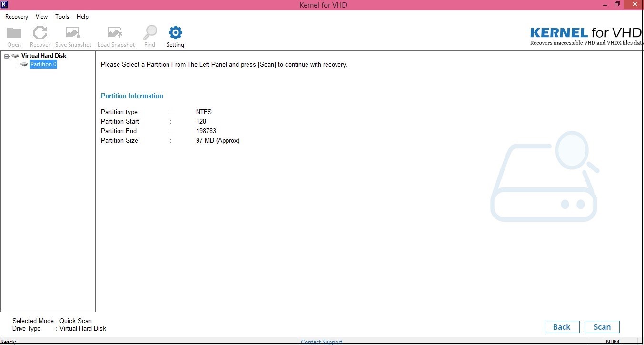
Task: Click the NUM indicator in the status bar
Action: coord(613,342)
